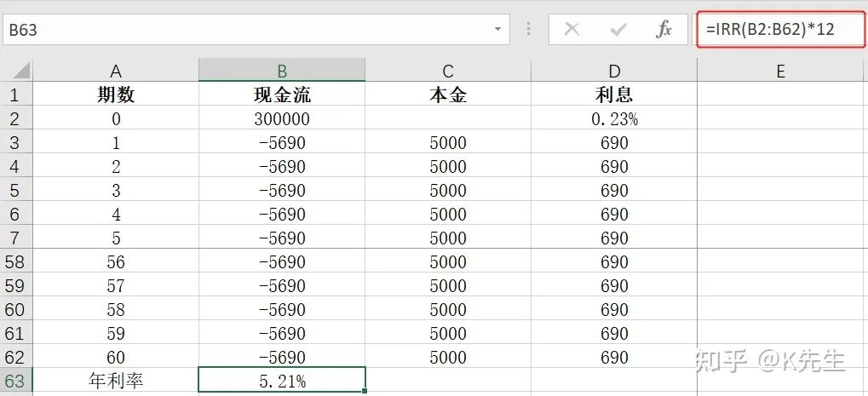Select the -5690 cash flow for period 1
868x396 pixels.
click(282, 142)
